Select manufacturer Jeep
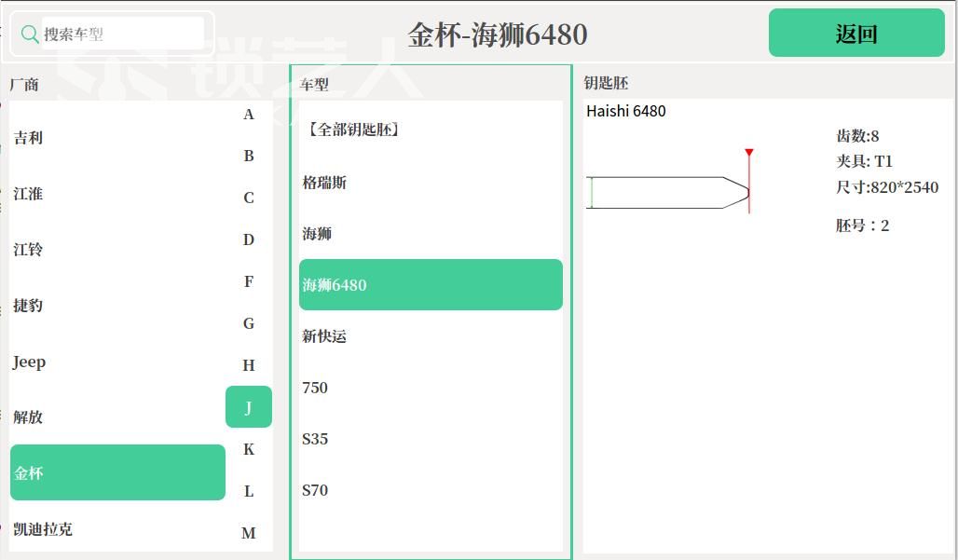Screen dimensions: 958x560 117,362
